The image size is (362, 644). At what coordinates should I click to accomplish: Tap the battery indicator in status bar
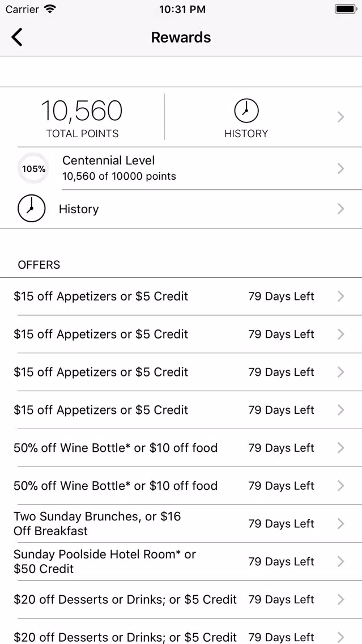[344, 9]
